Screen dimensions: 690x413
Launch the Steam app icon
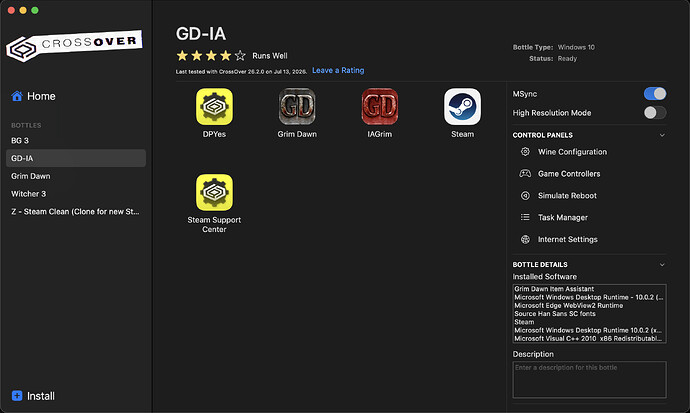pyautogui.click(x=462, y=106)
